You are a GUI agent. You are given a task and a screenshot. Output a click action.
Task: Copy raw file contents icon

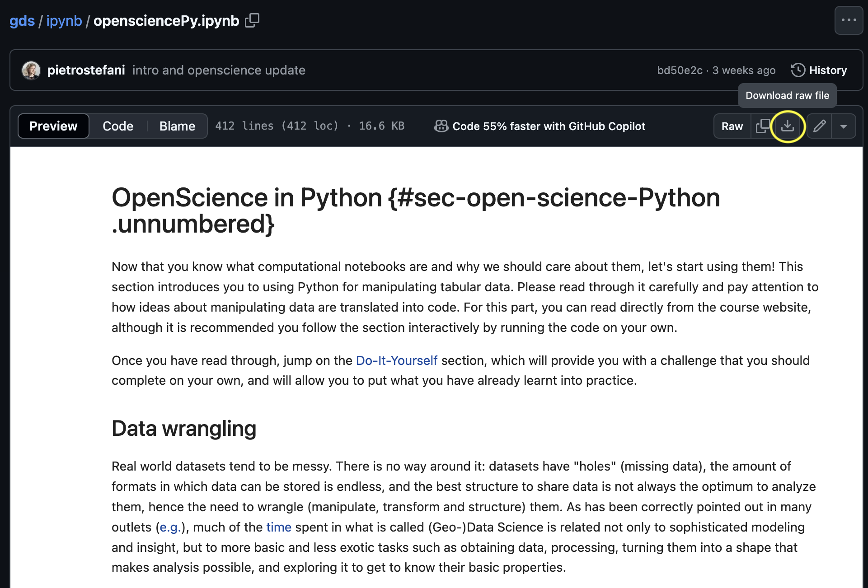click(763, 126)
